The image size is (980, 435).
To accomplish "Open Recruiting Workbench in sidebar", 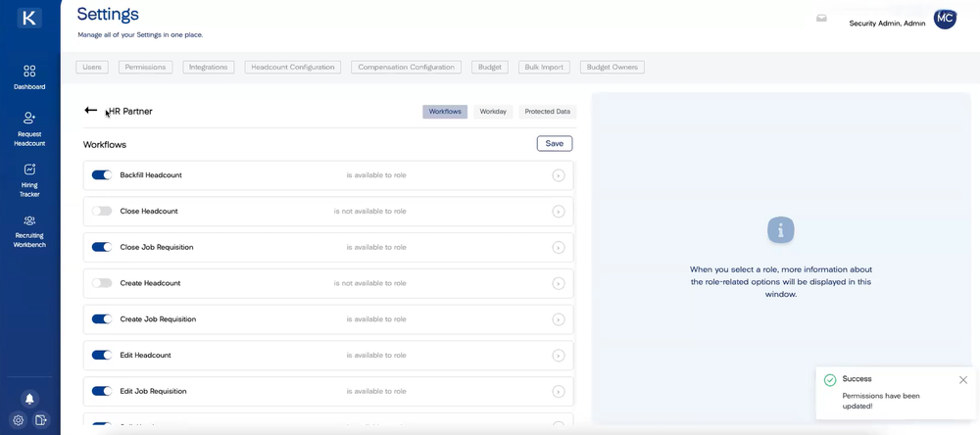I will click(29, 231).
